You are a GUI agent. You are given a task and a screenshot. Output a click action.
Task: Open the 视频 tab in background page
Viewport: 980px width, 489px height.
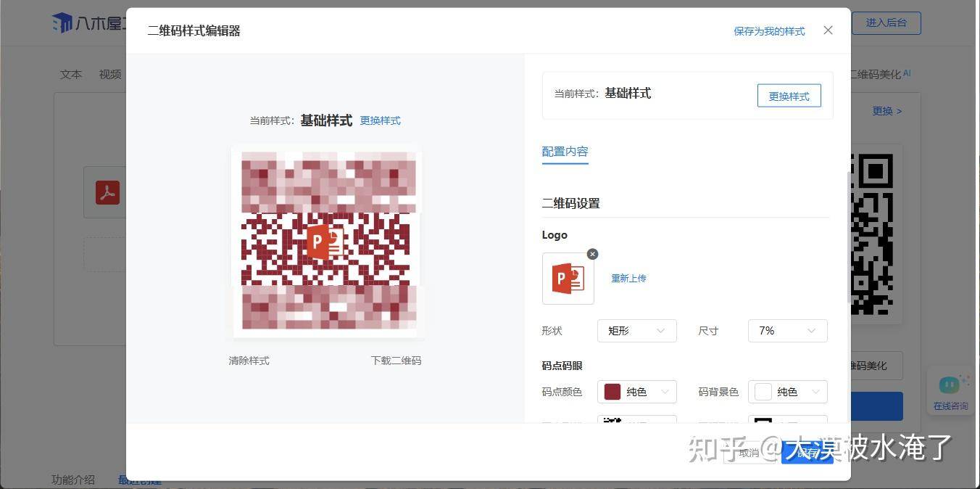click(x=110, y=74)
